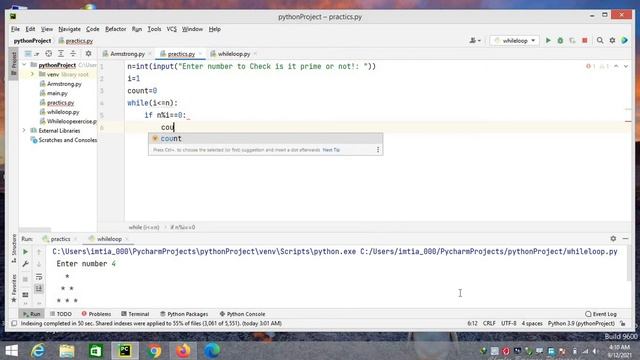Open Python Console tool window
Image resolution: width=640 pixels, height=360 pixels.
coord(242,314)
